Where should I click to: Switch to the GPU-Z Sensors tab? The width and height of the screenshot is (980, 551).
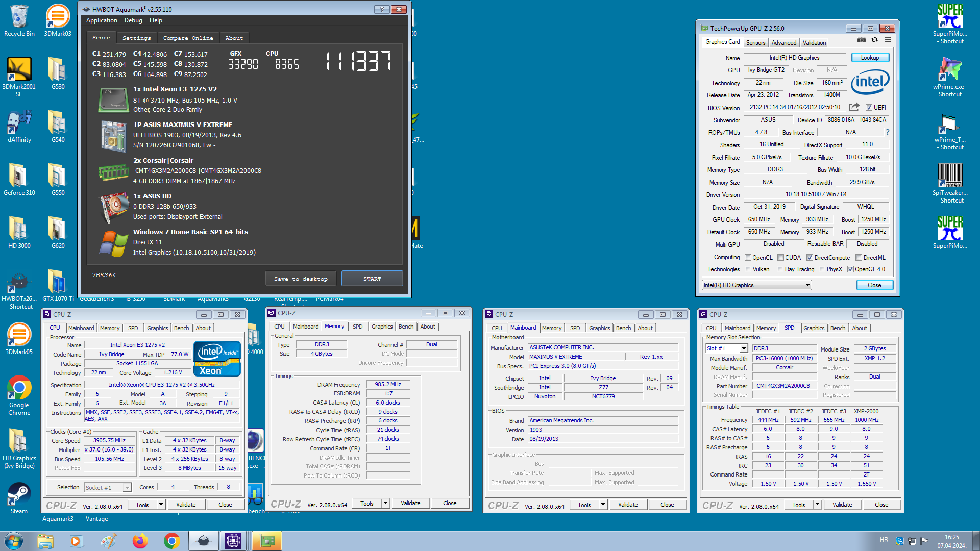[755, 43]
